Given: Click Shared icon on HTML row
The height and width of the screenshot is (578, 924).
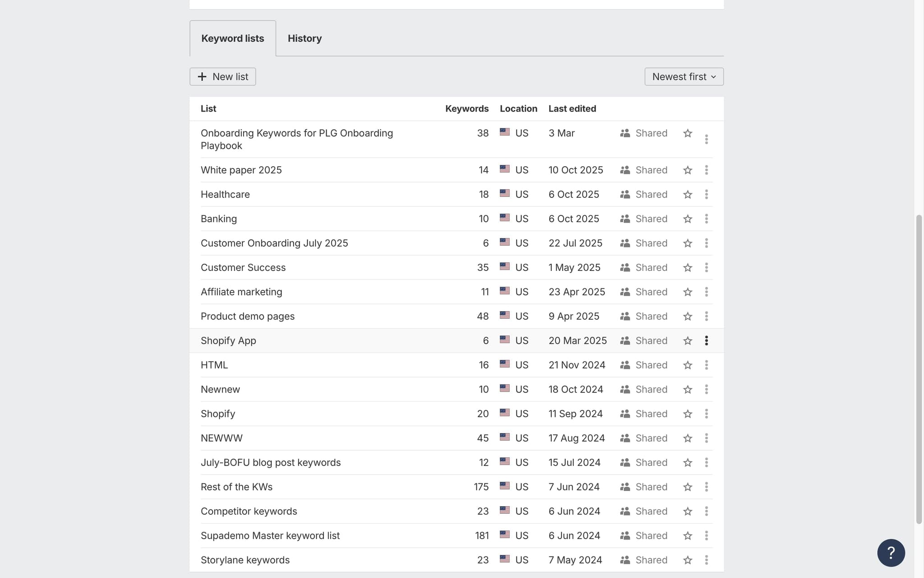Looking at the screenshot, I should tap(625, 365).
